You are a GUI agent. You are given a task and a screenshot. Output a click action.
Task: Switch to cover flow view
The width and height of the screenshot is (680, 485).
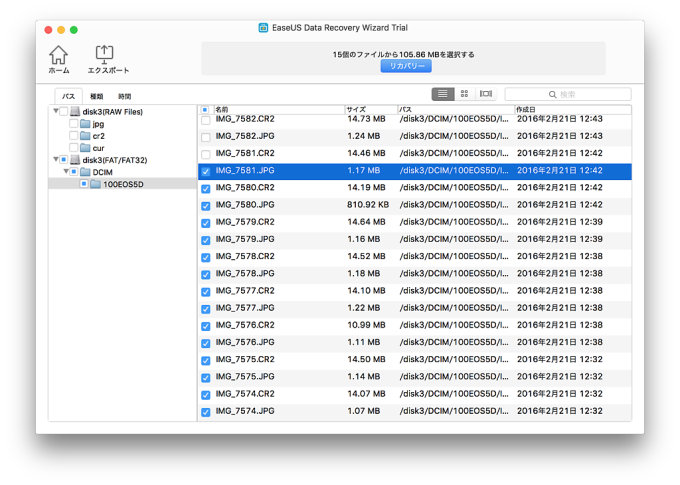click(486, 93)
